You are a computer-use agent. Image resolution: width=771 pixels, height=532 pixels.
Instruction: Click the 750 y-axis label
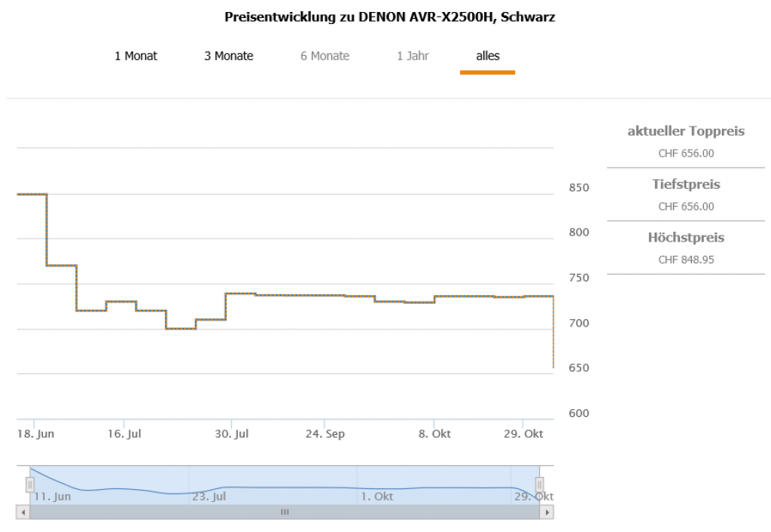pyautogui.click(x=579, y=278)
